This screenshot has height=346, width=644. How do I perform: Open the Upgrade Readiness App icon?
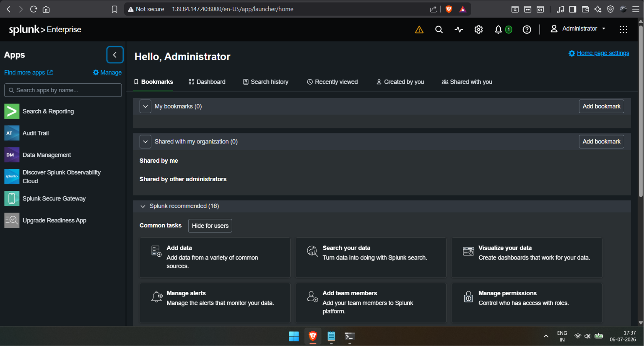pos(12,220)
